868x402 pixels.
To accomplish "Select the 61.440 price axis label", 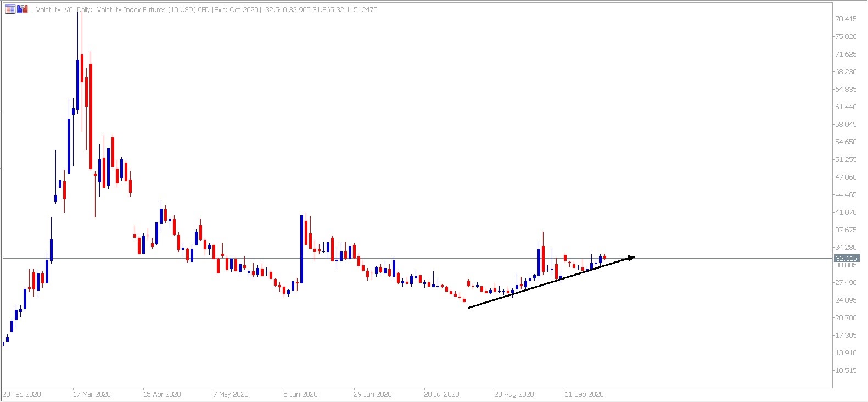I will coord(845,107).
